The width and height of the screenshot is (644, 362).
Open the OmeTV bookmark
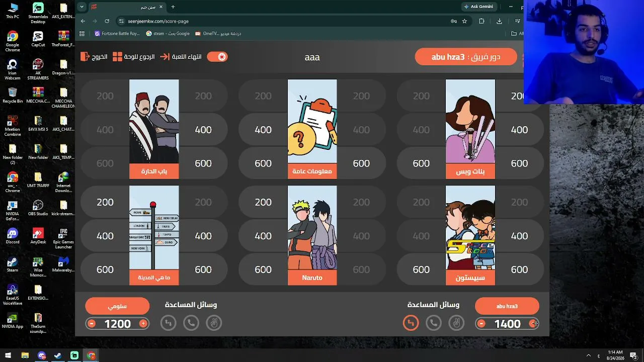(218, 34)
